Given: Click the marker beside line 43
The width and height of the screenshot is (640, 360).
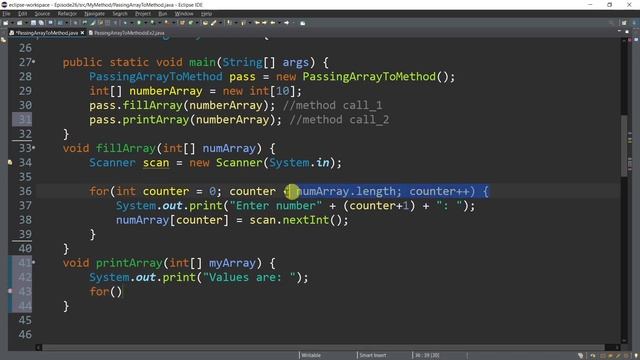Looking at the screenshot, I should (x=10, y=291).
